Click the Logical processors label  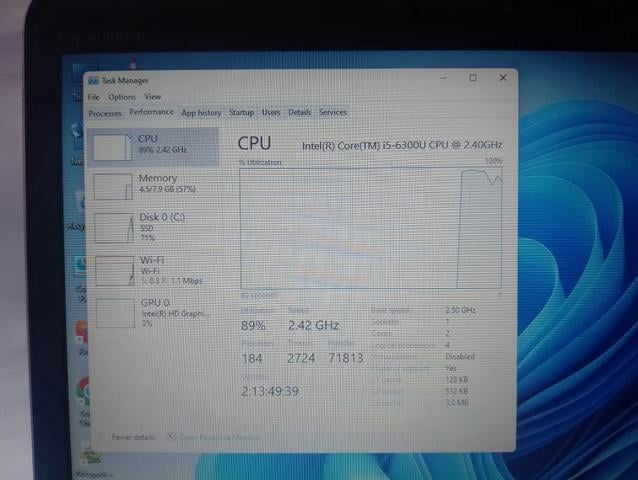(x=403, y=346)
